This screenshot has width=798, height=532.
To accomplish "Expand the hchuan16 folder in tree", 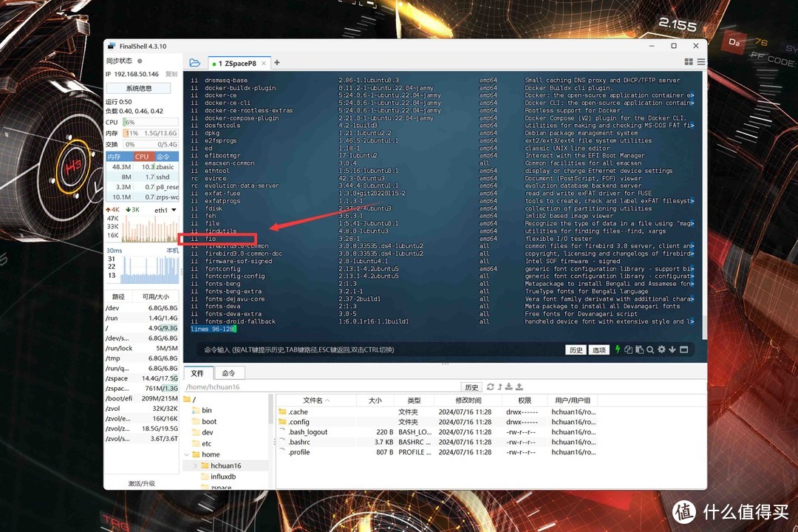I will 196,466.
